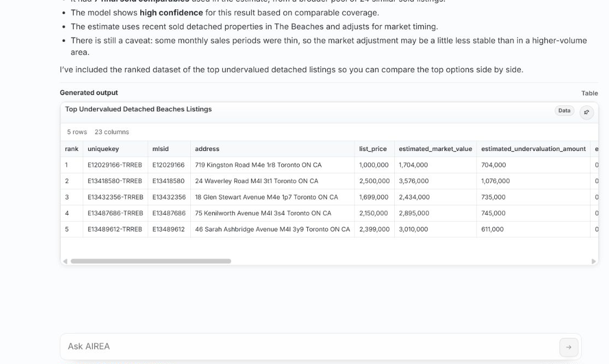Click estimated market value 3,576,000
Viewport: 609px width, 364px height.
click(436, 181)
